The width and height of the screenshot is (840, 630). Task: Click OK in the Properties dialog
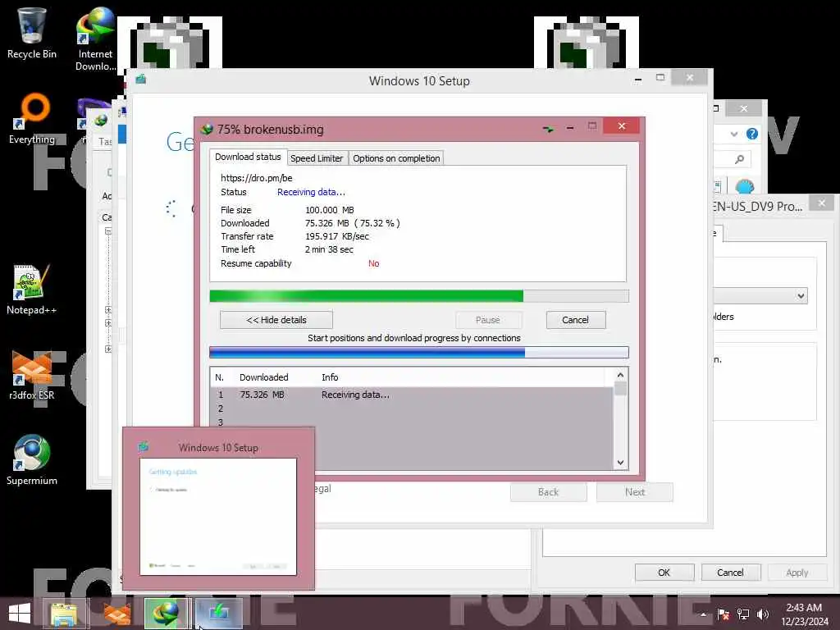pos(664,572)
